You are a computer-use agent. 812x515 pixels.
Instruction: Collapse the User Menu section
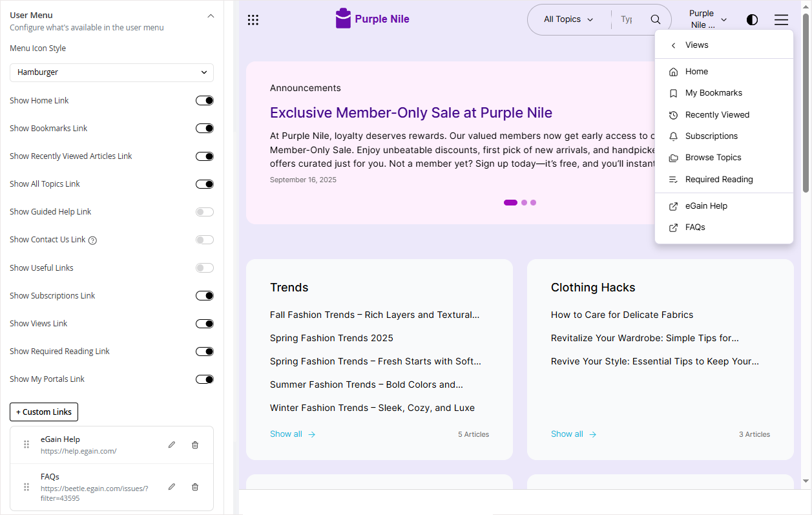tap(211, 14)
